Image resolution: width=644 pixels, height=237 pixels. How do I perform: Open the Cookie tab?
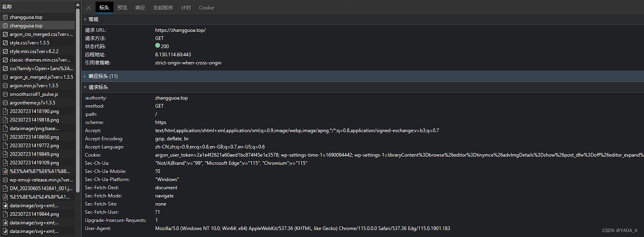(x=206, y=8)
